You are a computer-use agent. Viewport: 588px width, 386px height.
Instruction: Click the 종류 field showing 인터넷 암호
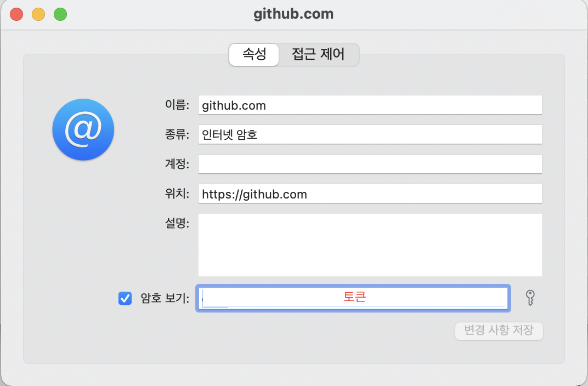point(370,134)
